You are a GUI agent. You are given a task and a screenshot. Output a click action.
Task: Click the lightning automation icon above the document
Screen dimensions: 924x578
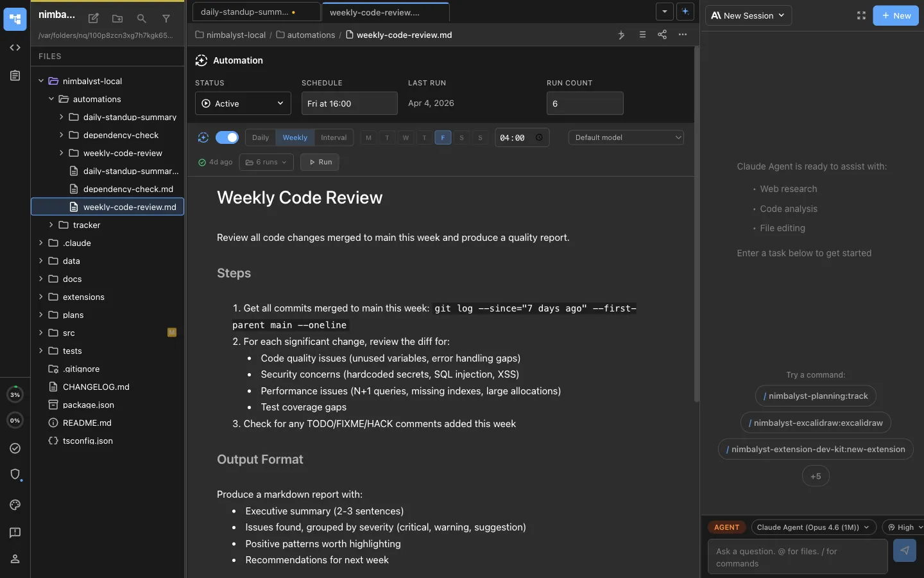[x=621, y=35]
